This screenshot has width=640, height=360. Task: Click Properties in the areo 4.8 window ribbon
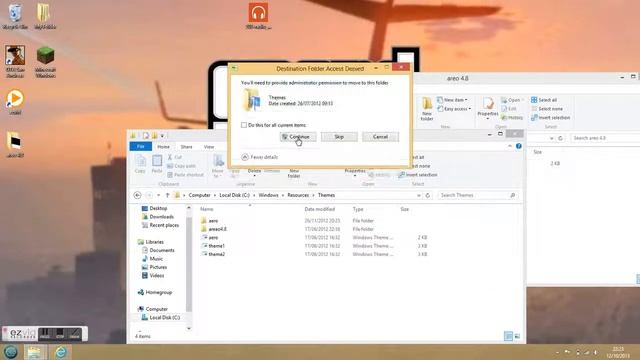point(488,109)
